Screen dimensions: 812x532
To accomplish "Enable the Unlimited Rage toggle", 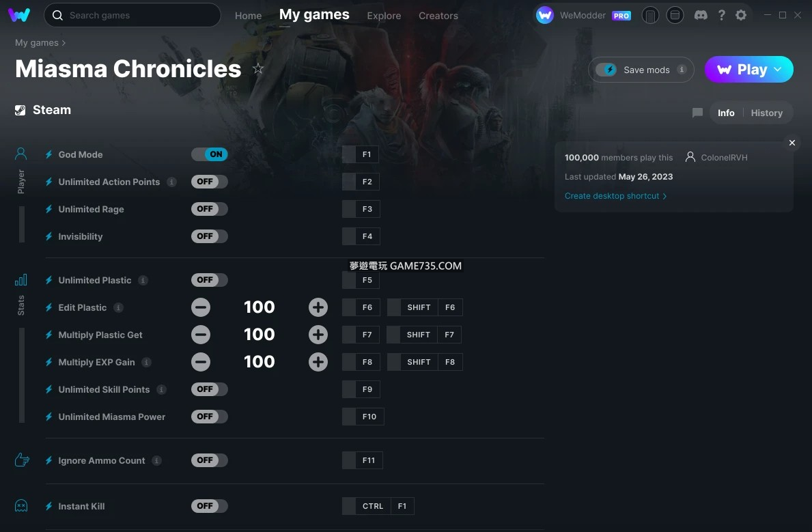I will [x=209, y=209].
